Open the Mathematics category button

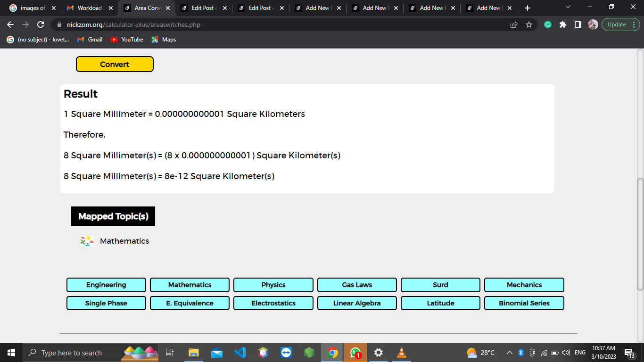point(190,285)
